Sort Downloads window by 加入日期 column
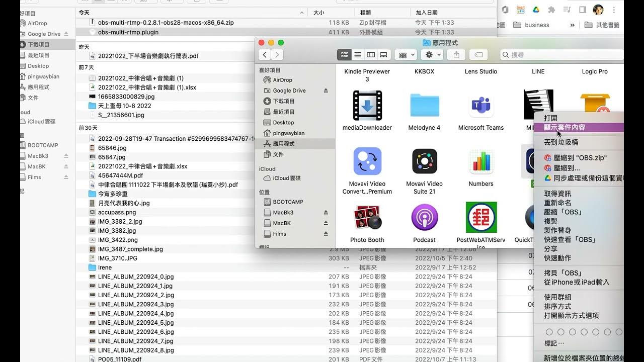This screenshot has height=362, width=644. coord(426,13)
